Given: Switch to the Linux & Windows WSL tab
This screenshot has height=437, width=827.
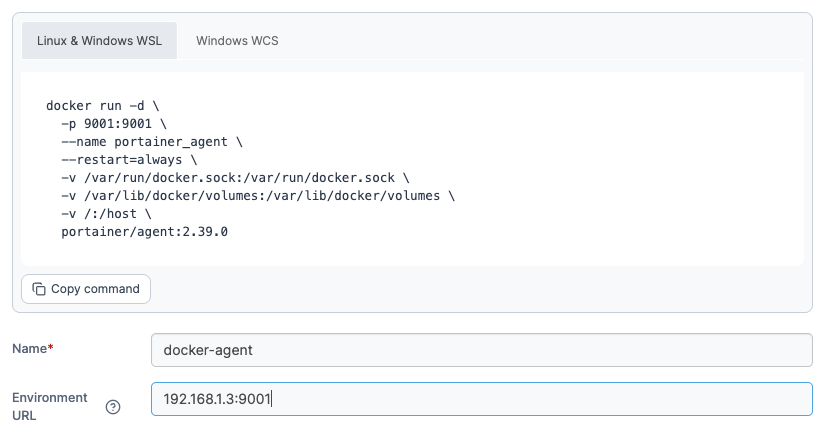Looking at the screenshot, I should point(99,41).
